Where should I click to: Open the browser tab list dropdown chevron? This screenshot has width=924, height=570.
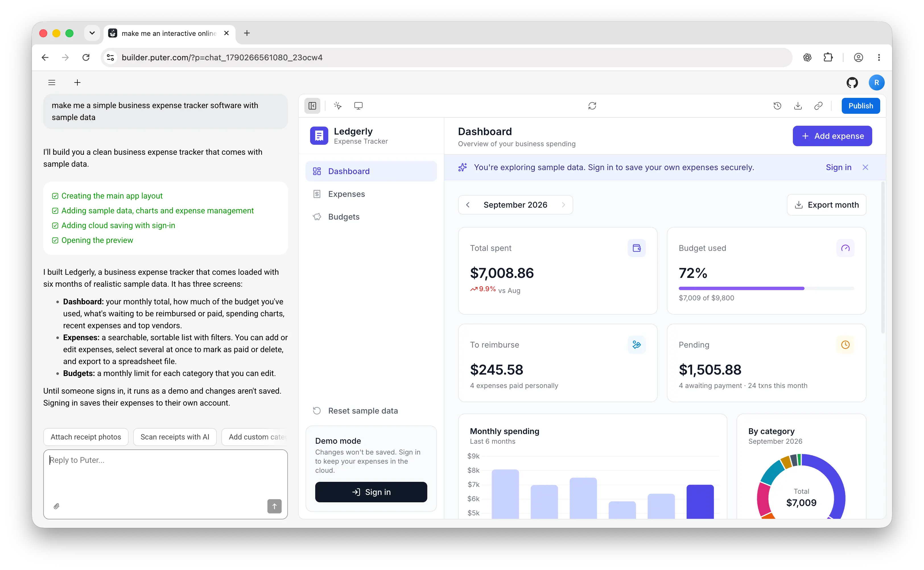(x=92, y=33)
